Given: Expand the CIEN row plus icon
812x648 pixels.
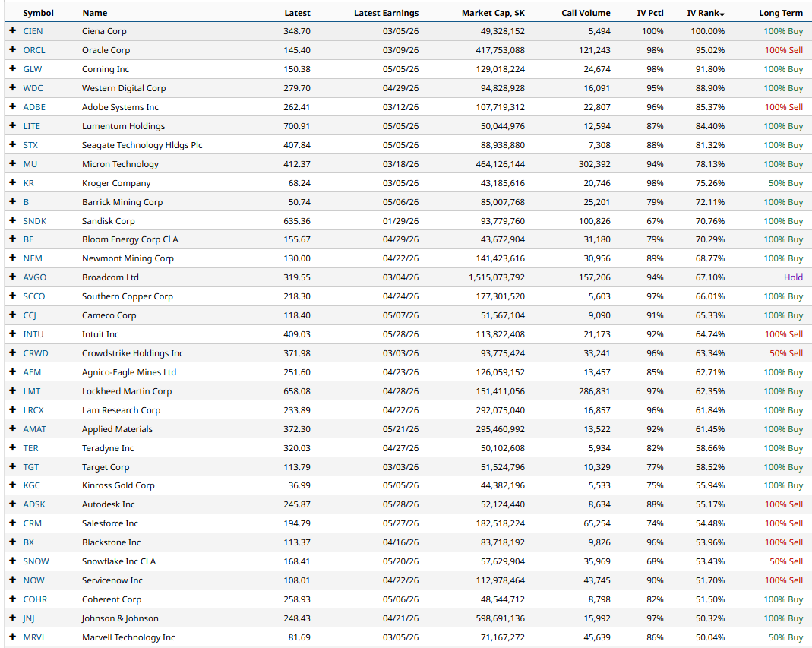Looking at the screenshot, I should [13, 30].
